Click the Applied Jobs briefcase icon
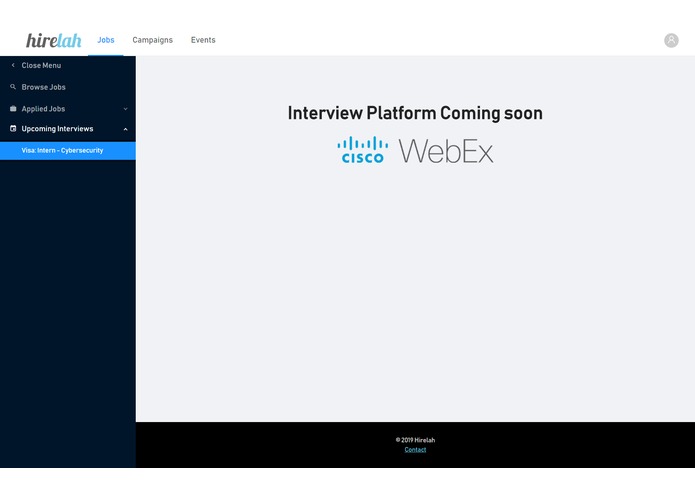695x494 pixels. (x=13, y=109)
